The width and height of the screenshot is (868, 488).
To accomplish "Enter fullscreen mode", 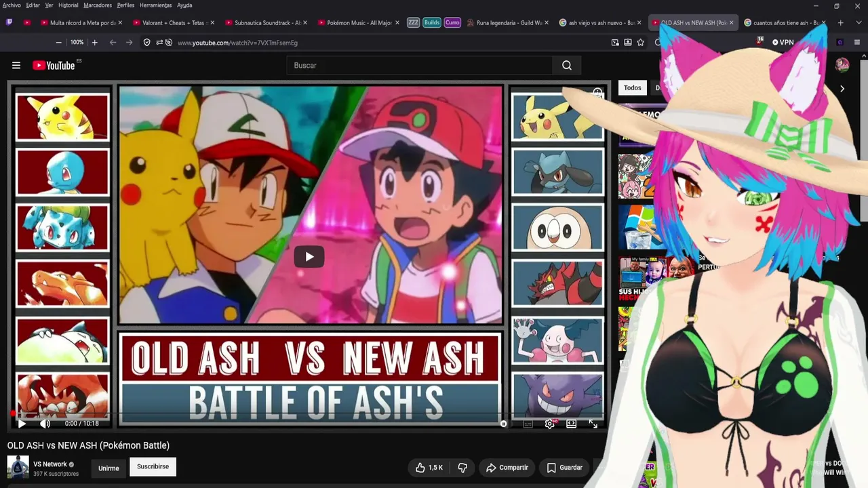I will (x=593, y=424).
